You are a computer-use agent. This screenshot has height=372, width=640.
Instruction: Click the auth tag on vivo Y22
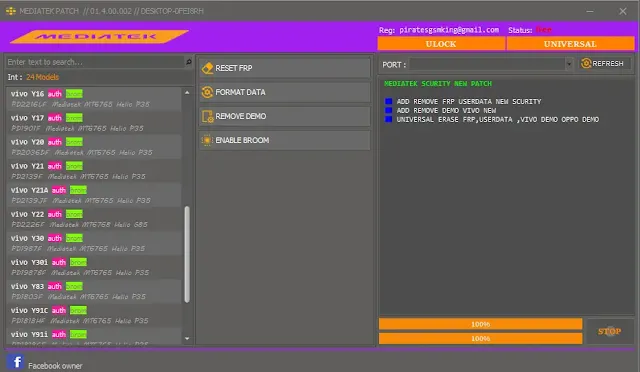point(55,214)
